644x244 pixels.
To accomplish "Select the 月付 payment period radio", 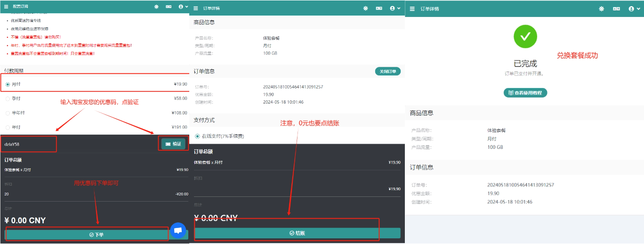I will [8, 84].
